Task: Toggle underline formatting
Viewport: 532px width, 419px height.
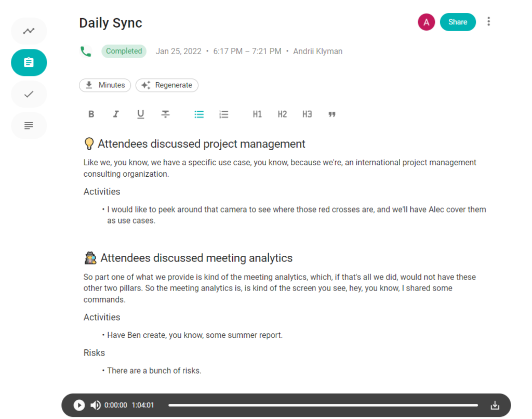Action: (x=140, y=114)
